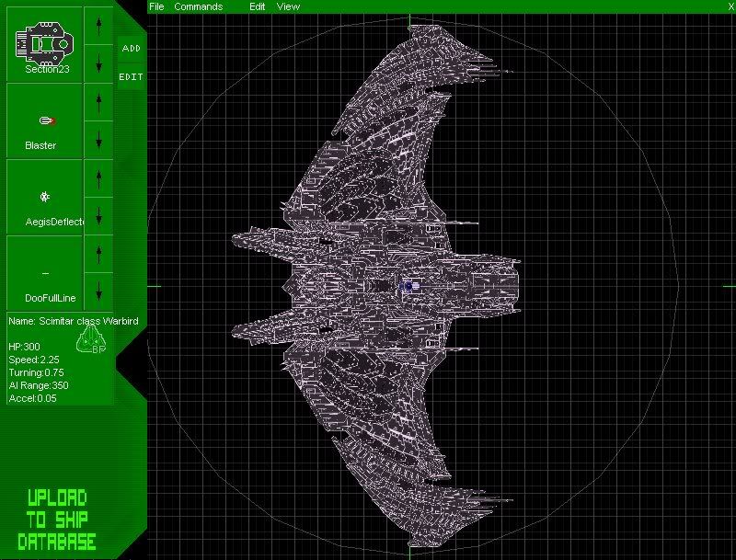Advance DooFullLine selector down

click(98, 291)
